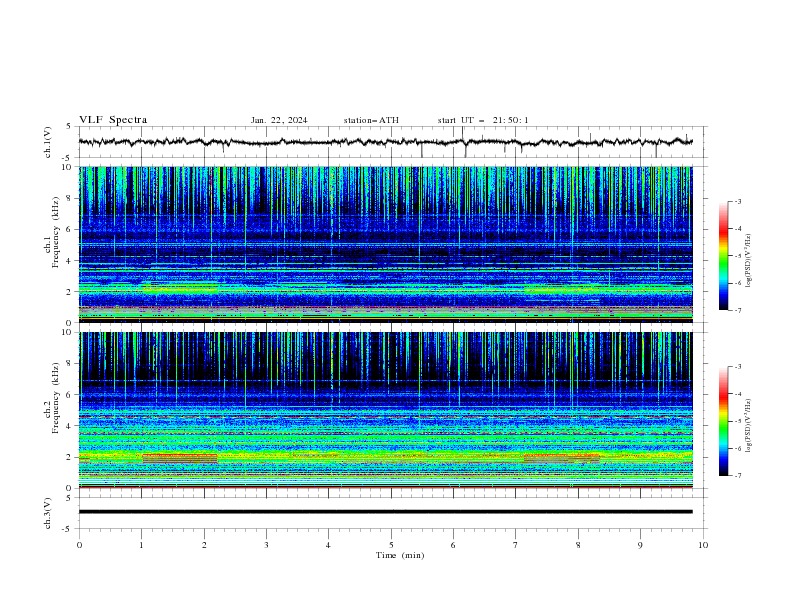Click the "VLF Spectra" title text
This screenshot has width=792, height=612.
[113, 120]
